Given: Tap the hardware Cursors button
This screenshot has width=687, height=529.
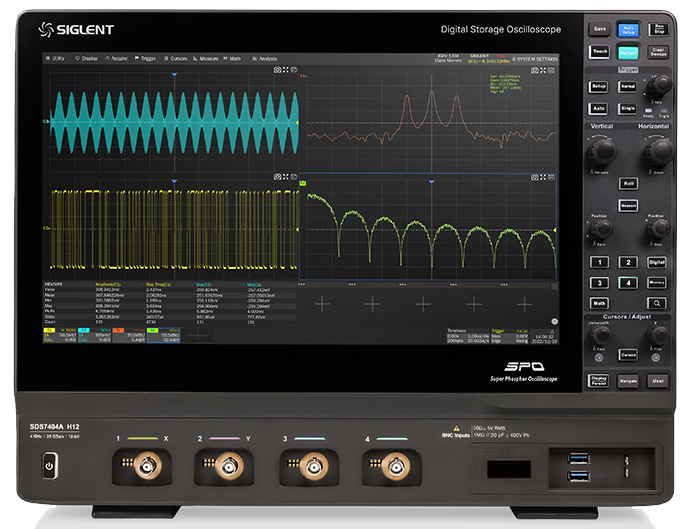Looking at the screenshot, I should tap(628, 355).
